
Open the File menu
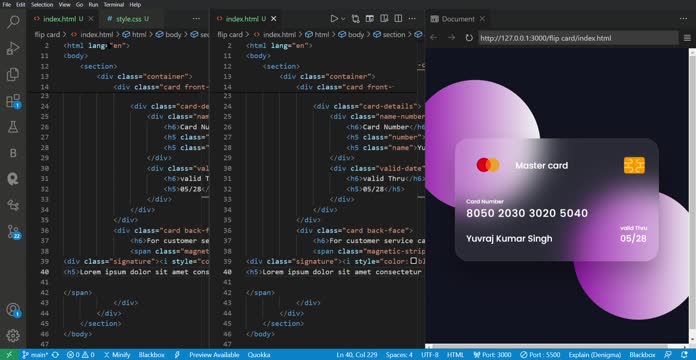7,4
